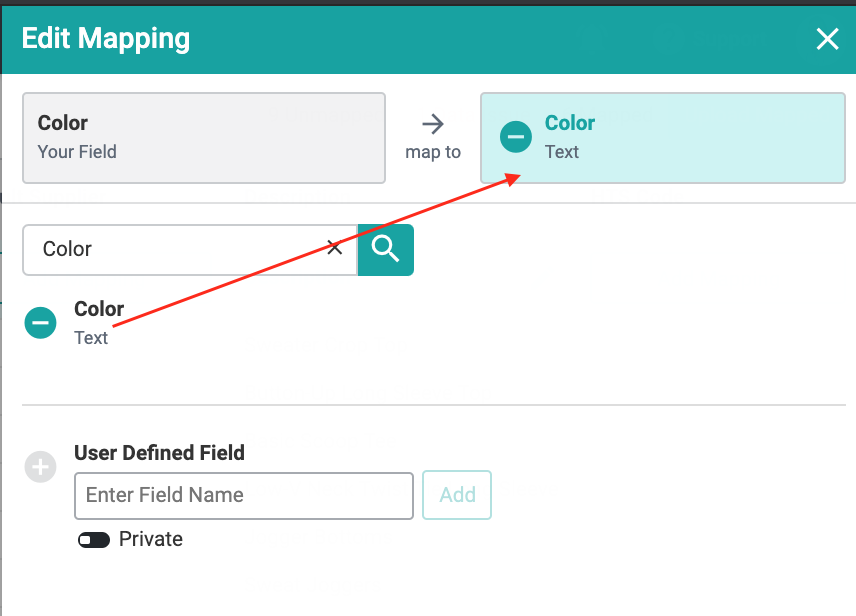
Task: Click minus icon beside Color in results list
Action: 41,322
